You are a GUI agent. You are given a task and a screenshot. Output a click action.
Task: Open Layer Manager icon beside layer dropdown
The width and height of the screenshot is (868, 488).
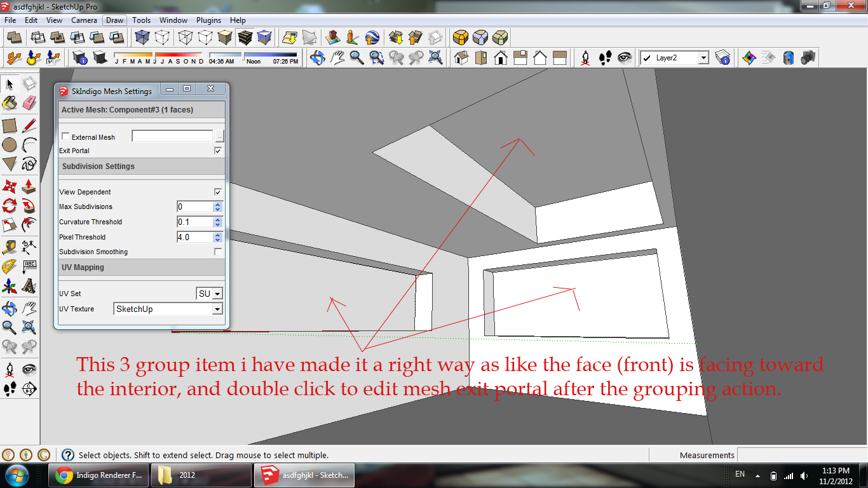tap(722, 58)
